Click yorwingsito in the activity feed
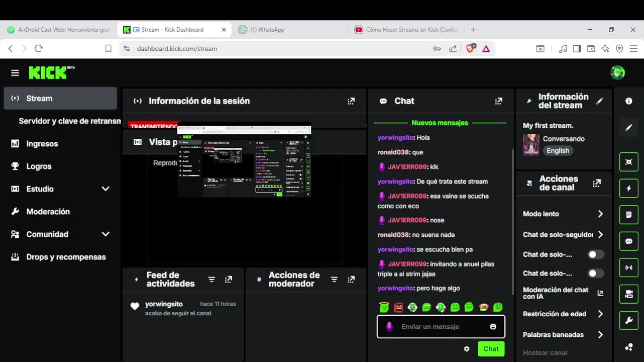 tap(164, 304)
